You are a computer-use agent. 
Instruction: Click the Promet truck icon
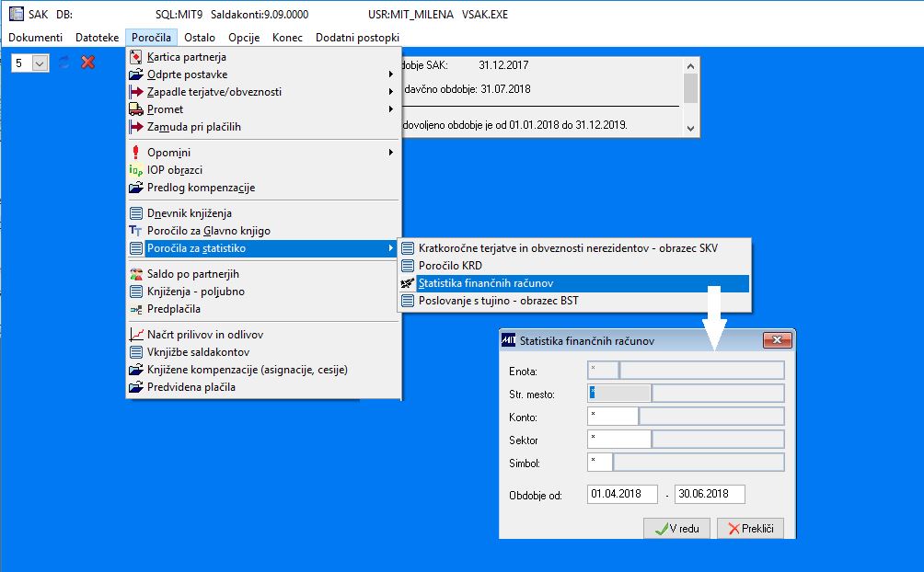tap(136, 109)
